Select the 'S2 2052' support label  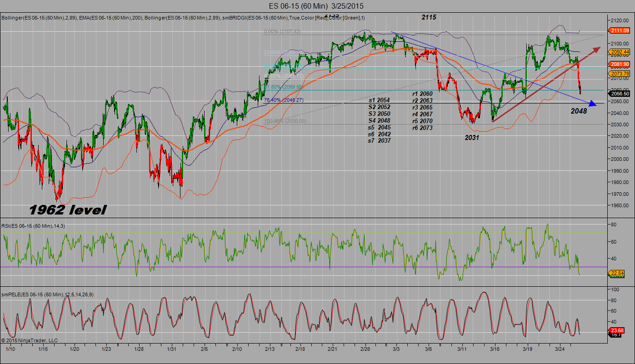pos(379,107)
